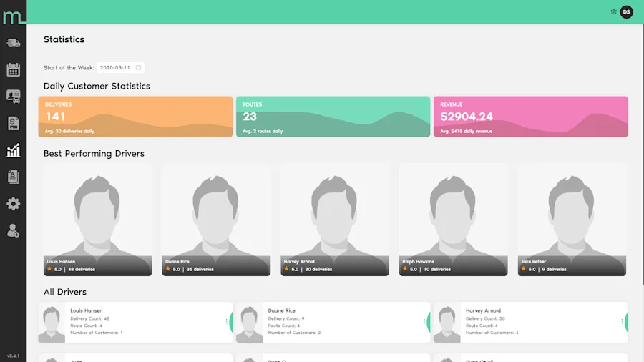The image size is (644, 362).
Task: Click the start of week date field
Action: (x=120, y=68)
